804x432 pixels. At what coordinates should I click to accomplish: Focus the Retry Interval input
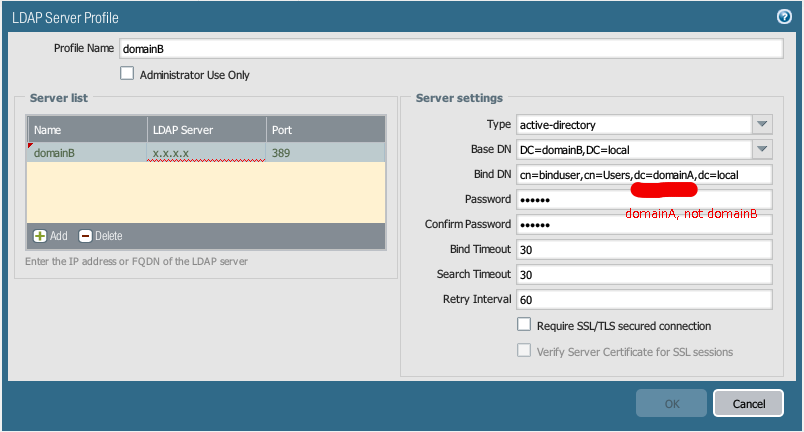click(x=644, y=299)
